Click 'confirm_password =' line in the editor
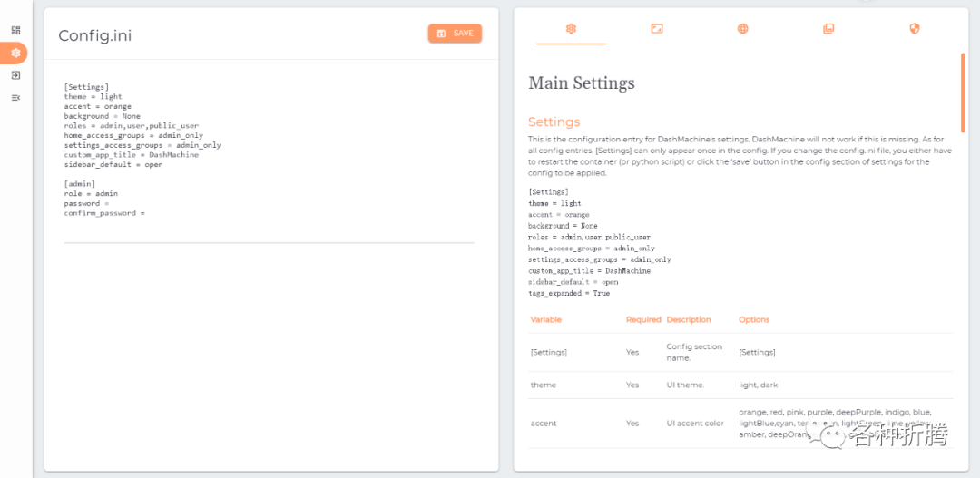Screen dimensions: 980x478 click(104, 213)
